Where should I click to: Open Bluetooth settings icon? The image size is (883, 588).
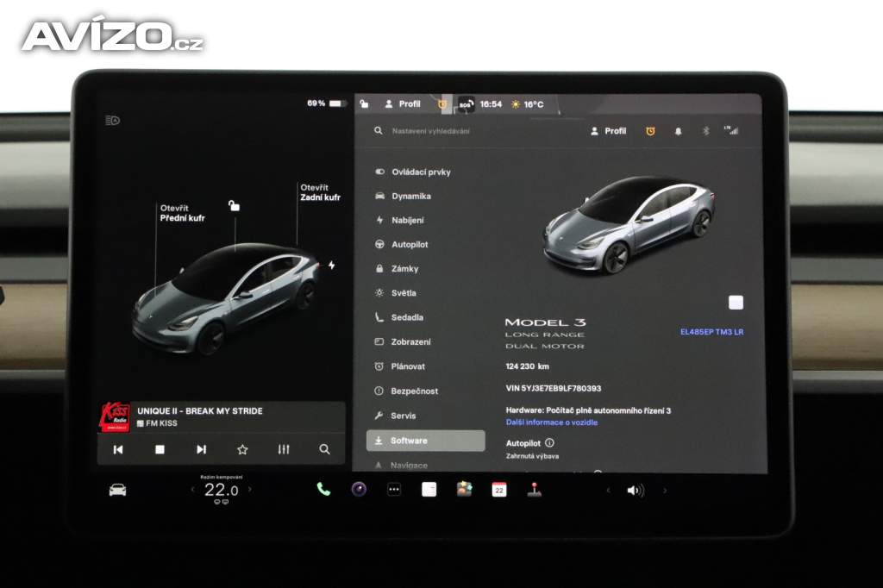click(x=705, y=131)
